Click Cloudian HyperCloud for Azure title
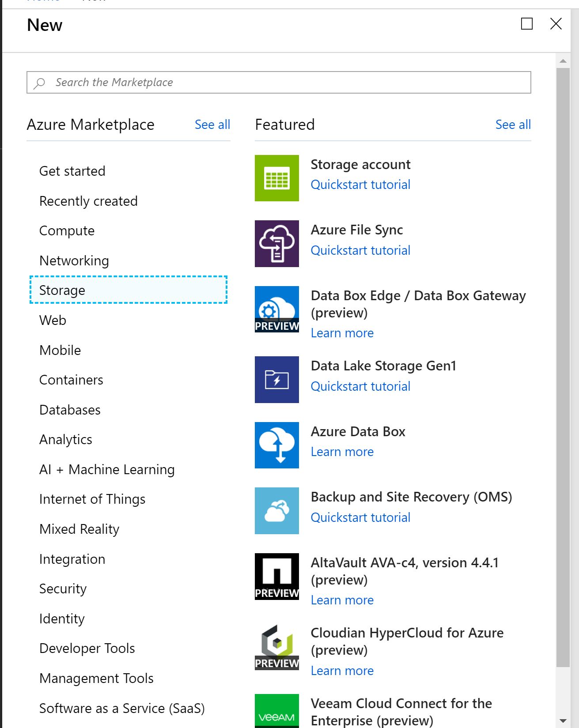Screen dimensions: 579x728 (x=407, y=641)
